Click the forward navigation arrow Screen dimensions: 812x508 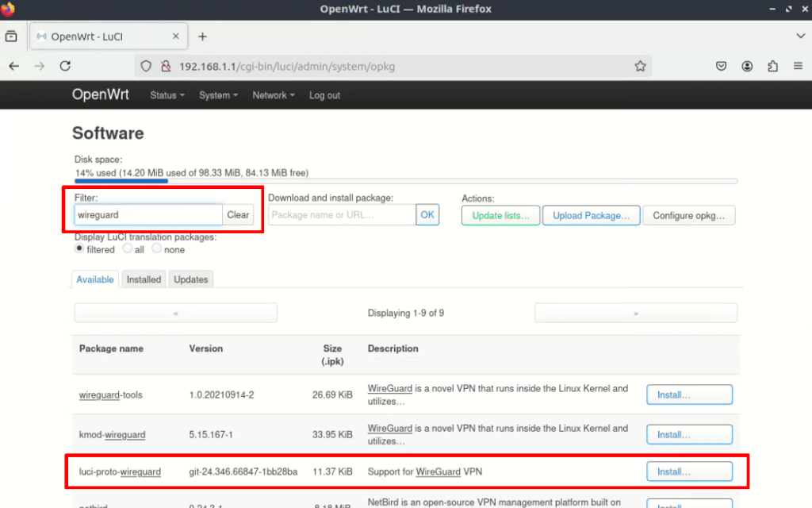pyautogui.click(x=40, y=67)
